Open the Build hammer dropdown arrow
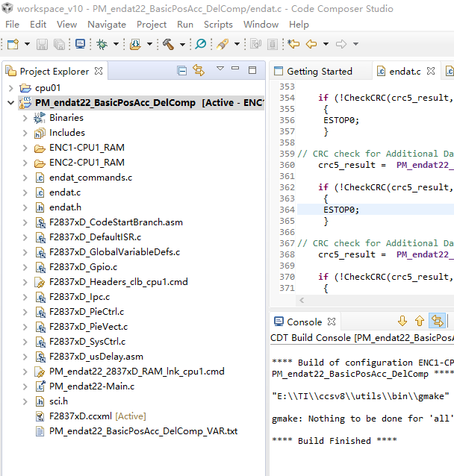This screenshot has height=476, width=454. pyautogui.click(x=181, y=44)
